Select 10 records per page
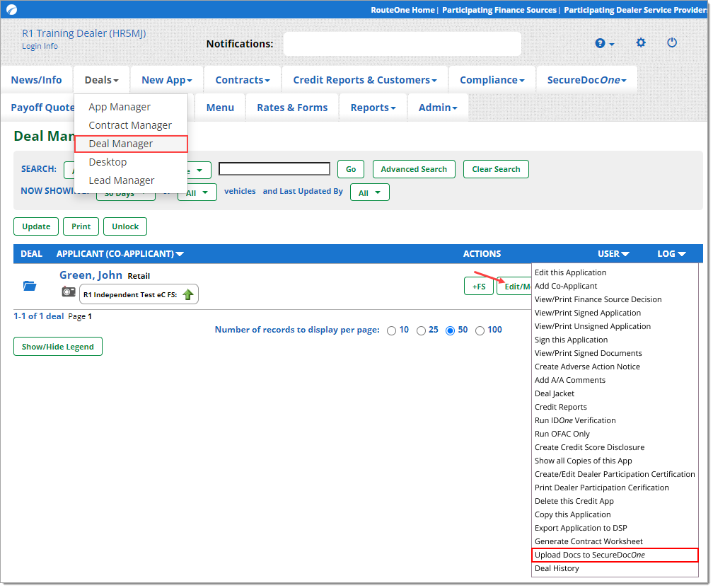 tap(392, 332)
